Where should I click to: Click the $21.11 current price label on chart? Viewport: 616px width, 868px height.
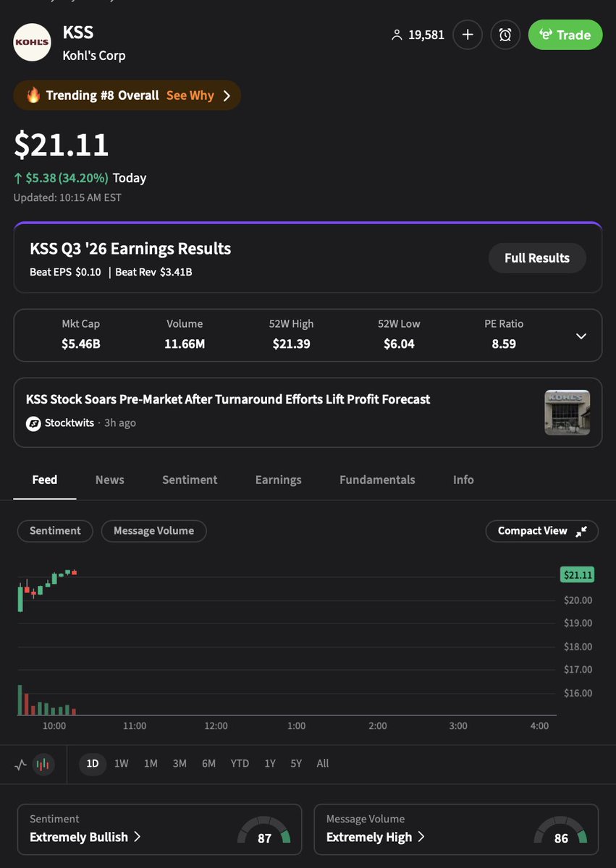(578, 575)
